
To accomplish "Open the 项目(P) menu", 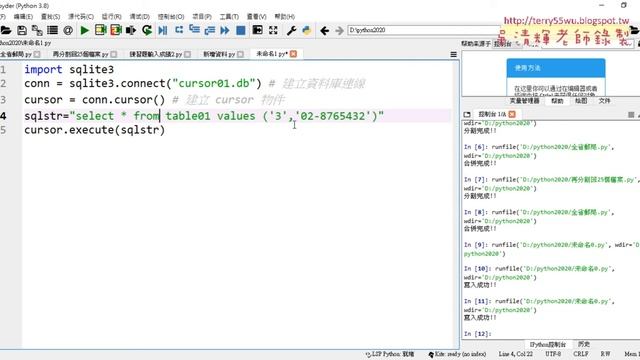I will [x=202, y=16].
